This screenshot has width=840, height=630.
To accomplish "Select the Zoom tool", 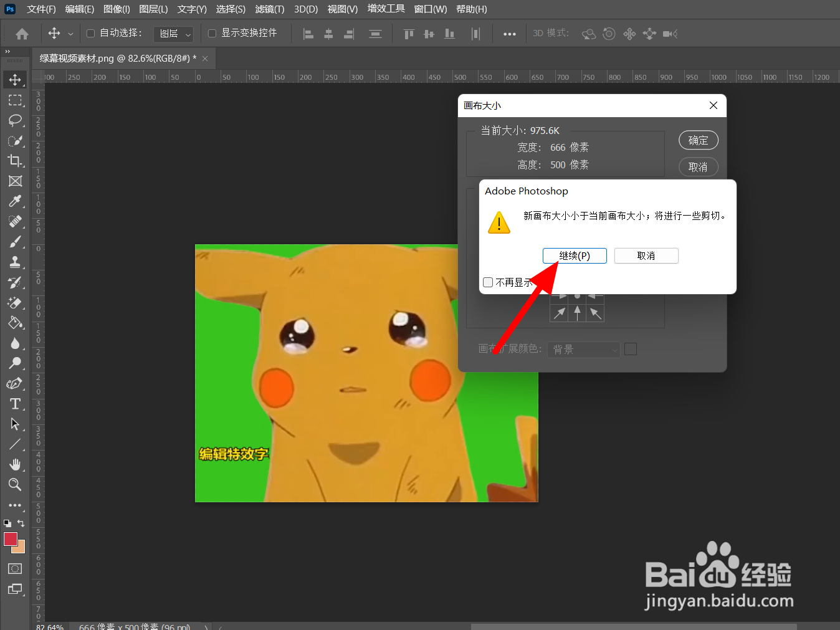I will click(15, 485).
